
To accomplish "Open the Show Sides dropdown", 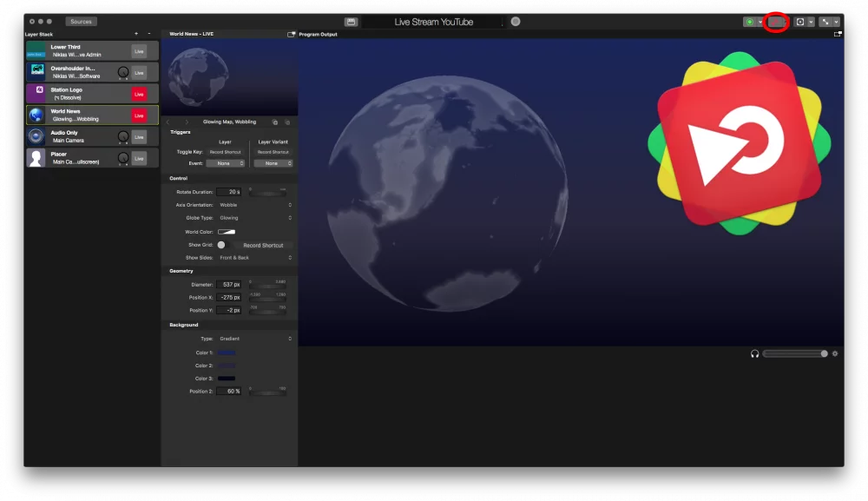I will 254,257.
